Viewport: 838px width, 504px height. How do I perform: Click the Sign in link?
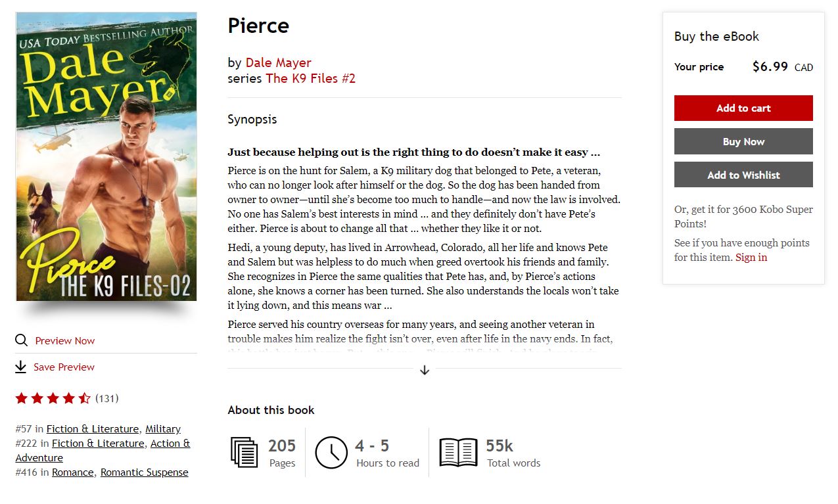pyautogui.click(x=751, y=257)
